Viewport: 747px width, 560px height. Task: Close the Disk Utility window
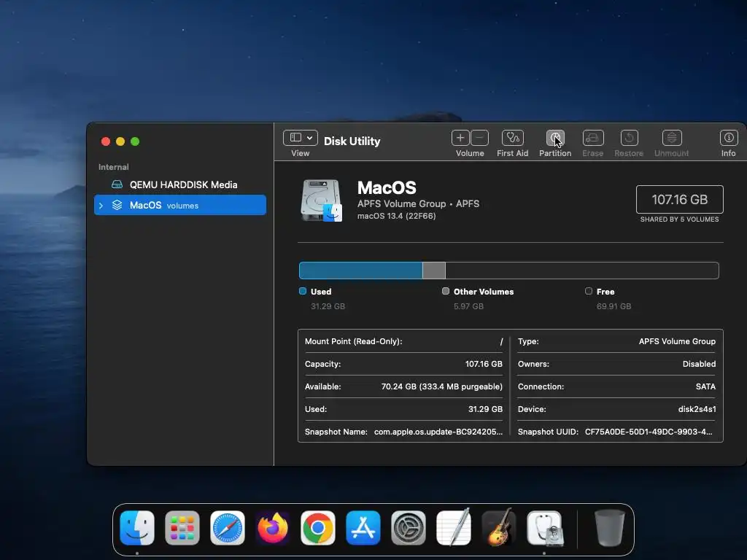(106, 141)
